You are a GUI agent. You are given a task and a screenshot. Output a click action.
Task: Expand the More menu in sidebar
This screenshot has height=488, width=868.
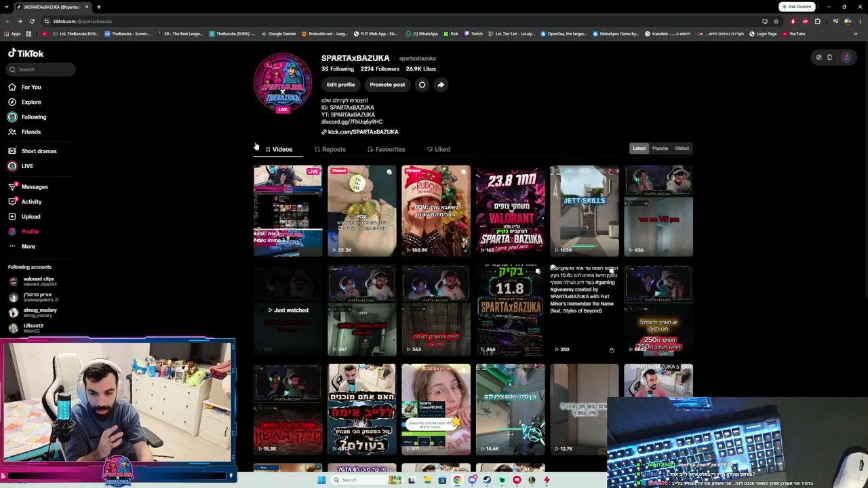(22, 246)
